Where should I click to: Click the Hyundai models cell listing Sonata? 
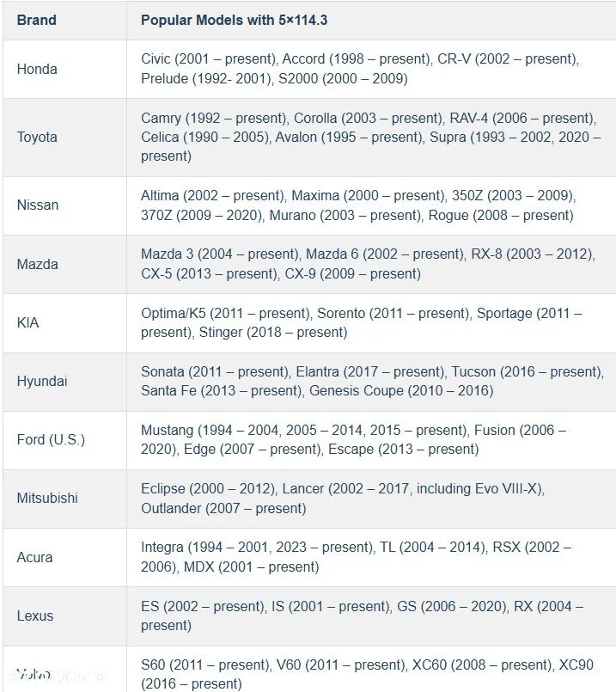point(371,381)
